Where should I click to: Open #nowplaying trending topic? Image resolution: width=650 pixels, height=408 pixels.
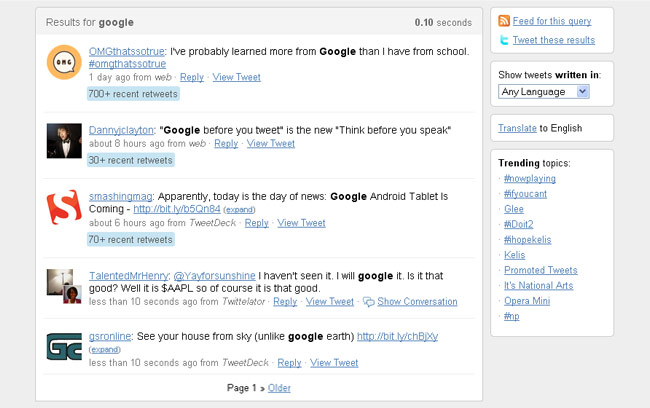click(530, 179)
